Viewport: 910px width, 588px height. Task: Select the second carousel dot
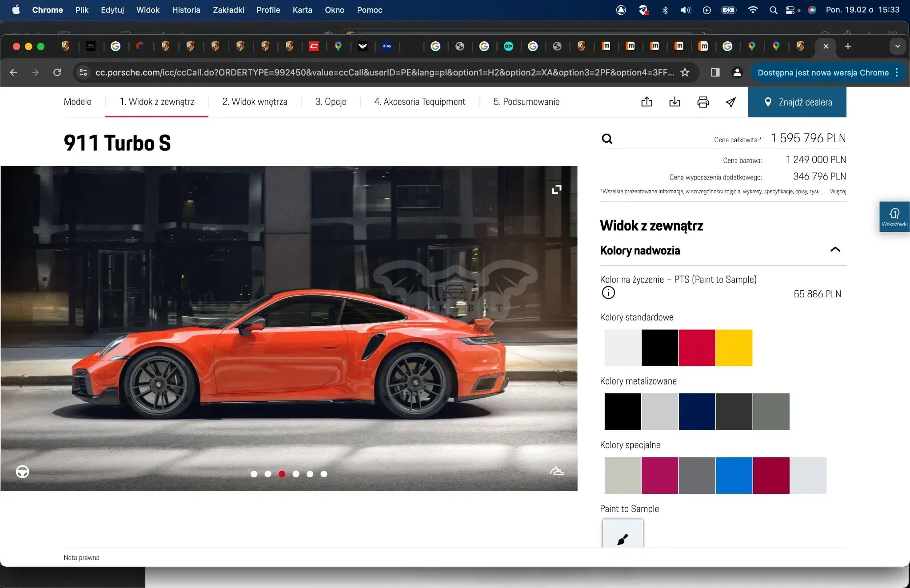tap(268, 474)
